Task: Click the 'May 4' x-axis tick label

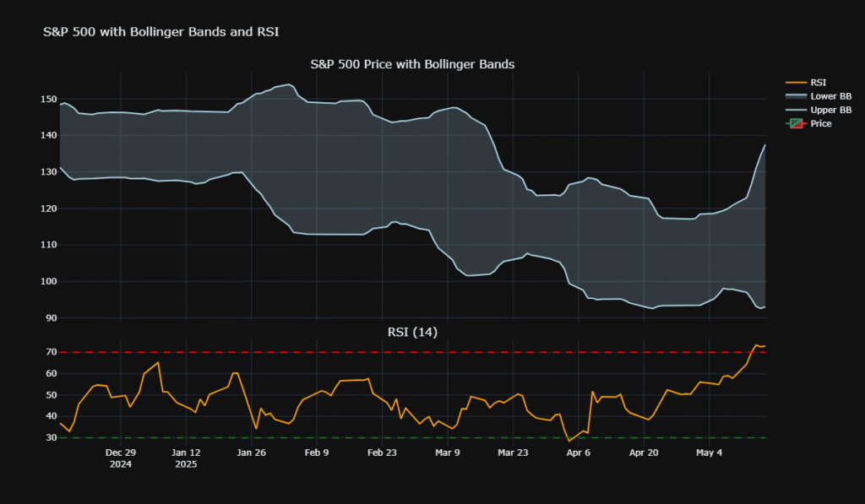Action: (x=709, y=453)
